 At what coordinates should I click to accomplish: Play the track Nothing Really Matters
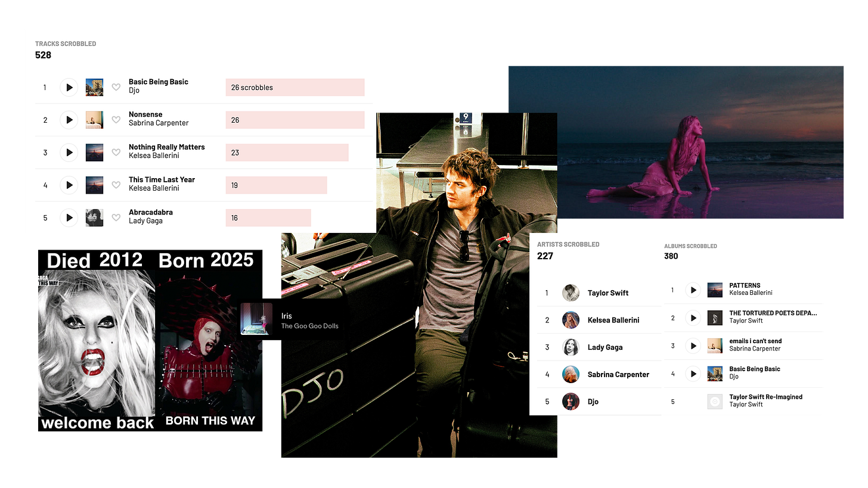click(69, 153)
